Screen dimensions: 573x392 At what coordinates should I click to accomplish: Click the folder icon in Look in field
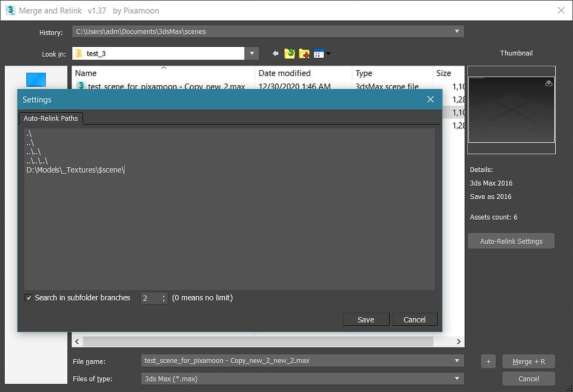point(78,54)
